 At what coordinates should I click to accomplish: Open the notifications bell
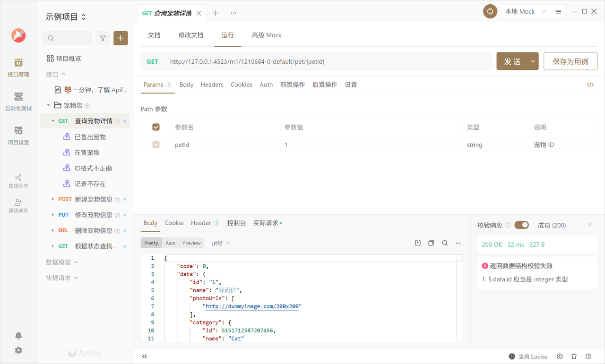coord(18,336)
